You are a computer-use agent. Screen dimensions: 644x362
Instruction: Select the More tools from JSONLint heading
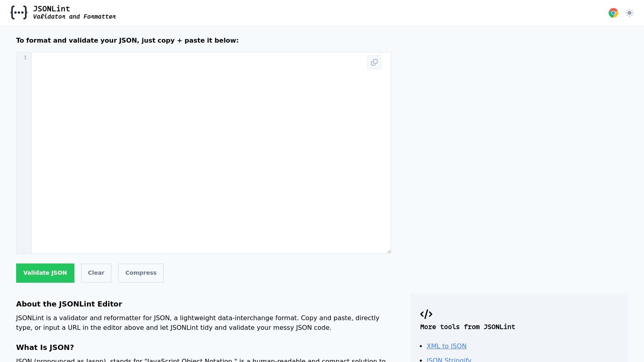point(467,327)
